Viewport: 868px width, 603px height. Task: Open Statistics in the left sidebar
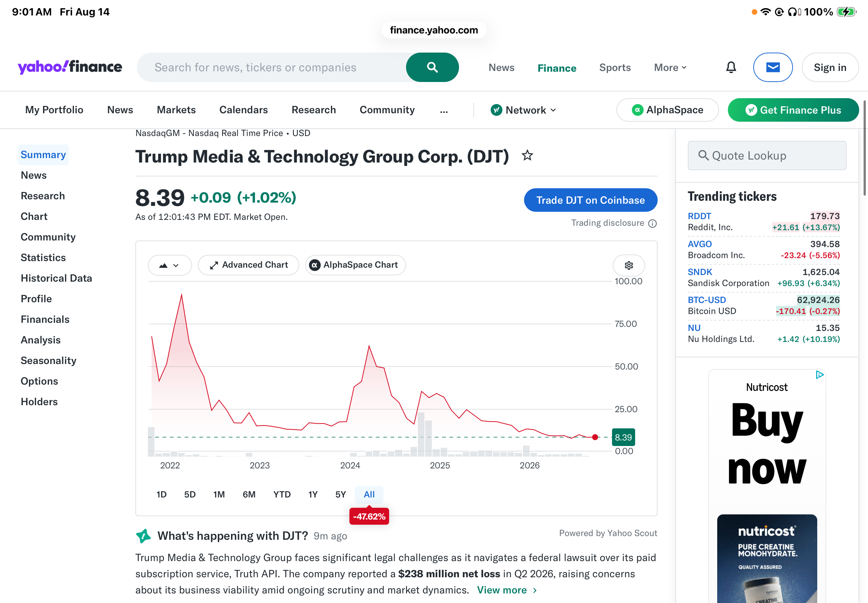tap(43, 258)
